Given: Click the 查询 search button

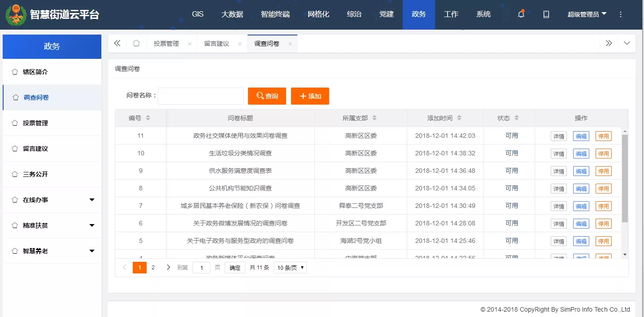Looking at the screenshot, I should tap(267, 96).
